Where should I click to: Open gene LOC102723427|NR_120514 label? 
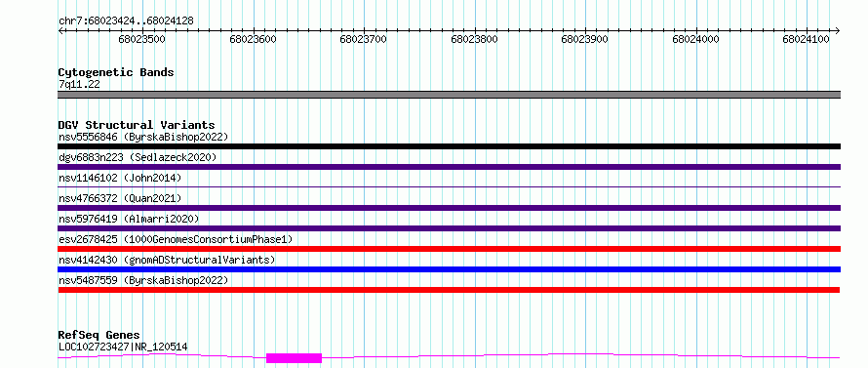[x=123, y=348]
